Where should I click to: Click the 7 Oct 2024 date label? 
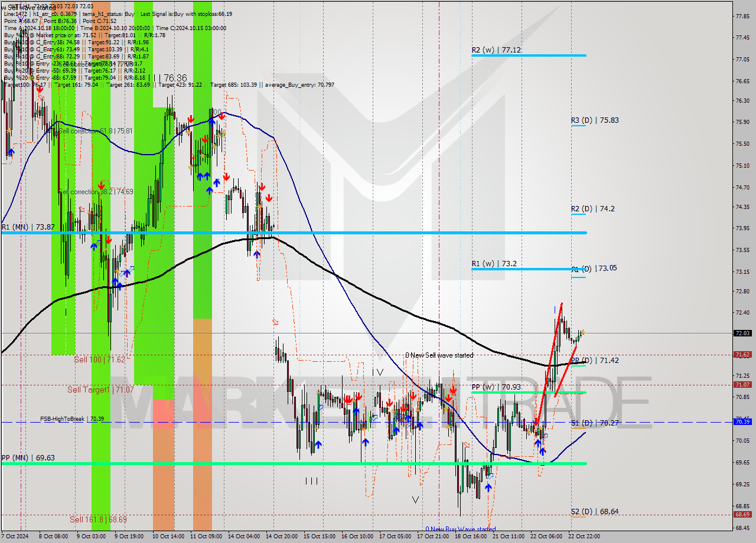click(x=14, y=537)
